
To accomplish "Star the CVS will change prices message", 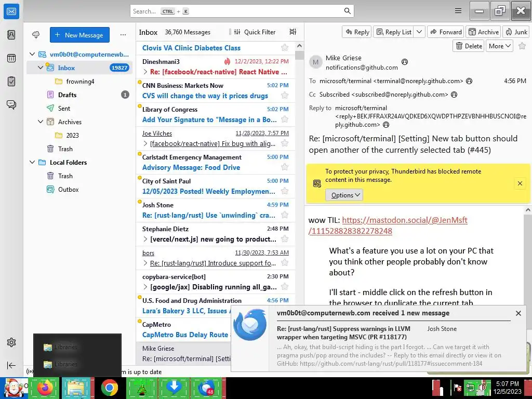I will 285,96.
